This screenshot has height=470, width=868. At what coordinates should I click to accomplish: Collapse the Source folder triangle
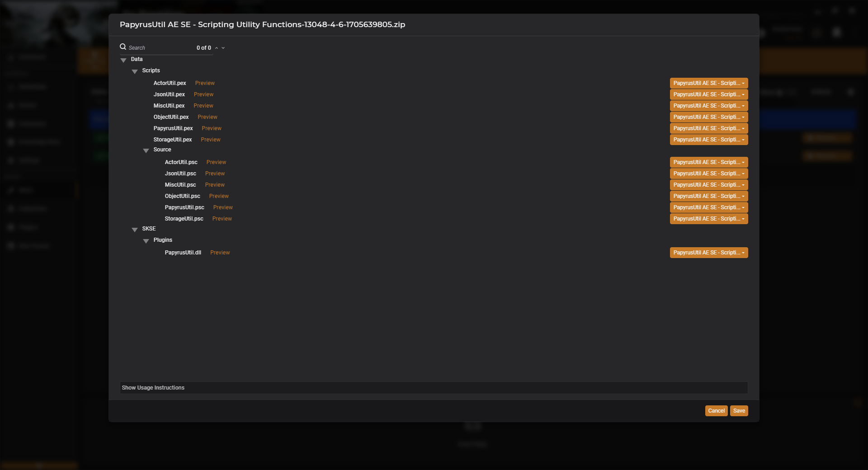pos(146,150)
